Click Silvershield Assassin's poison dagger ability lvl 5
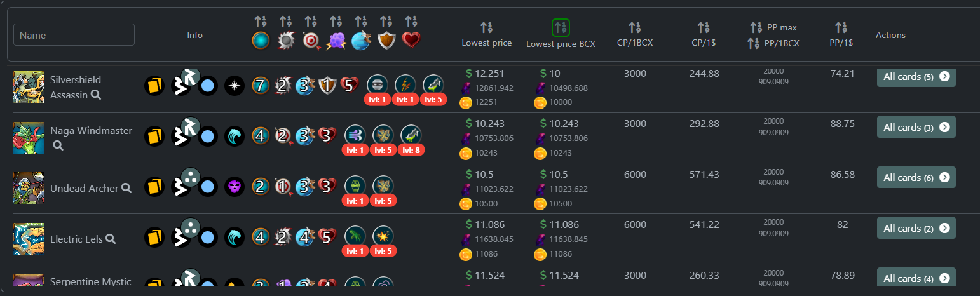Image resolution: width=980 pixels, height=296 pixels. tap(433, 84)
